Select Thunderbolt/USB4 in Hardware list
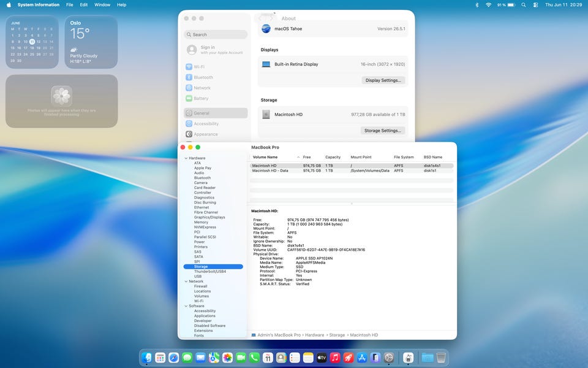 [210, 272]
